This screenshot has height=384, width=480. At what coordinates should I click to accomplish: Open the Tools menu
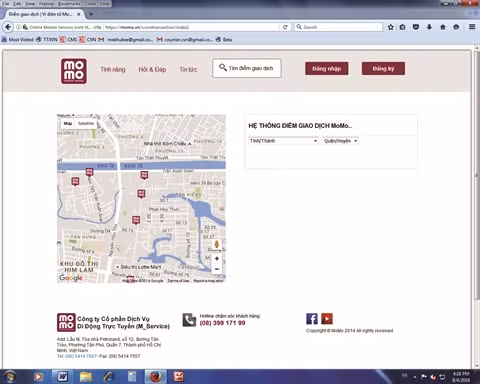(90, 4)
